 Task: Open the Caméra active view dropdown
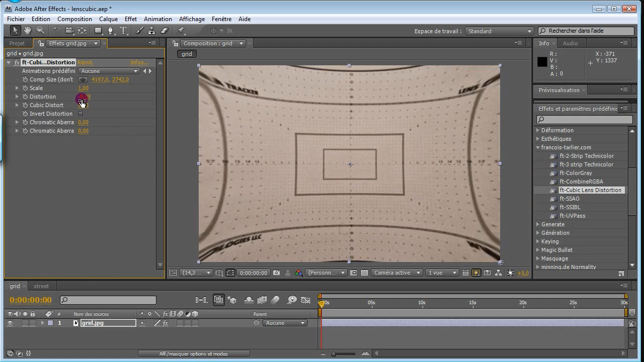point(397,273)
